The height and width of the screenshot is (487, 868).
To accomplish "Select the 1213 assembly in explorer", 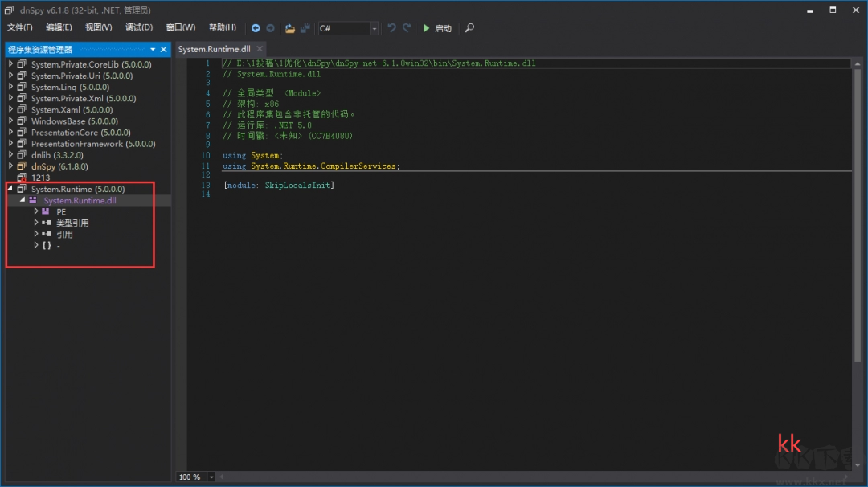I will tap(48, 177).
